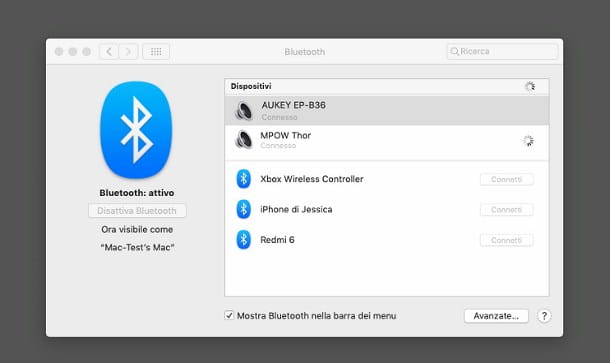Select the Redmi 6 name
This screenshot has width=610, height=363.
[277, 240]
